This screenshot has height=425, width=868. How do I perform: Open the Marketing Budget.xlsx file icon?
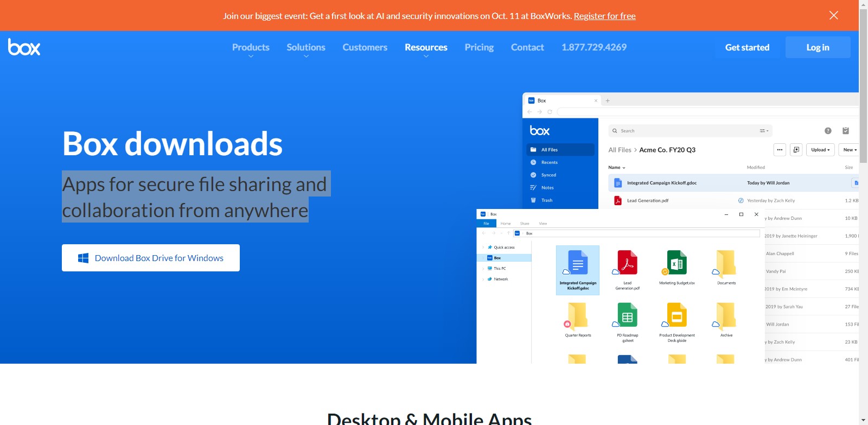pos(676,263)
